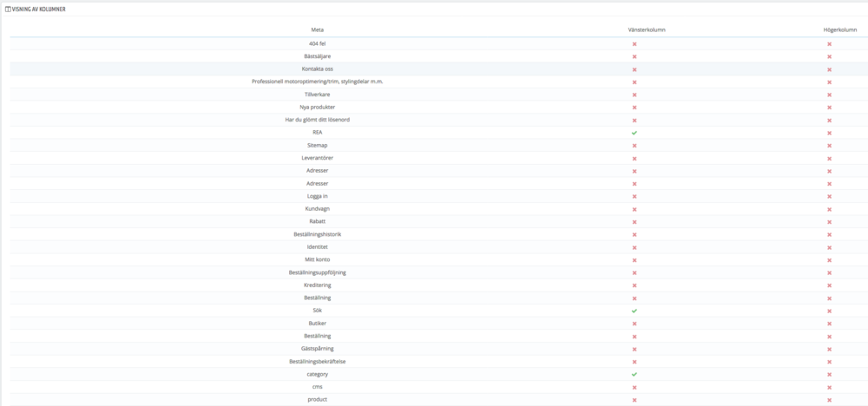
Task: Toggle right column for Bästsäljare
Action: pyautogui.click(x=829, y=56)
